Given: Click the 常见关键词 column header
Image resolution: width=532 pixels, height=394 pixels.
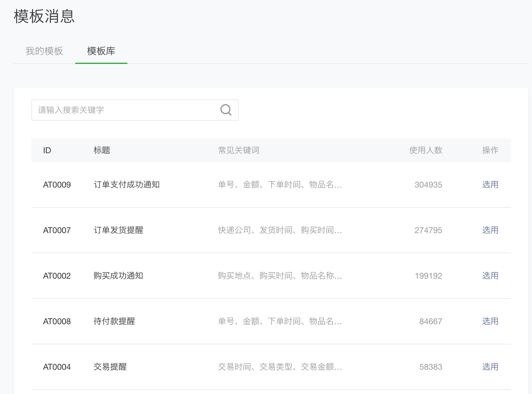Looking at the screenshot, I should point(238,150).
